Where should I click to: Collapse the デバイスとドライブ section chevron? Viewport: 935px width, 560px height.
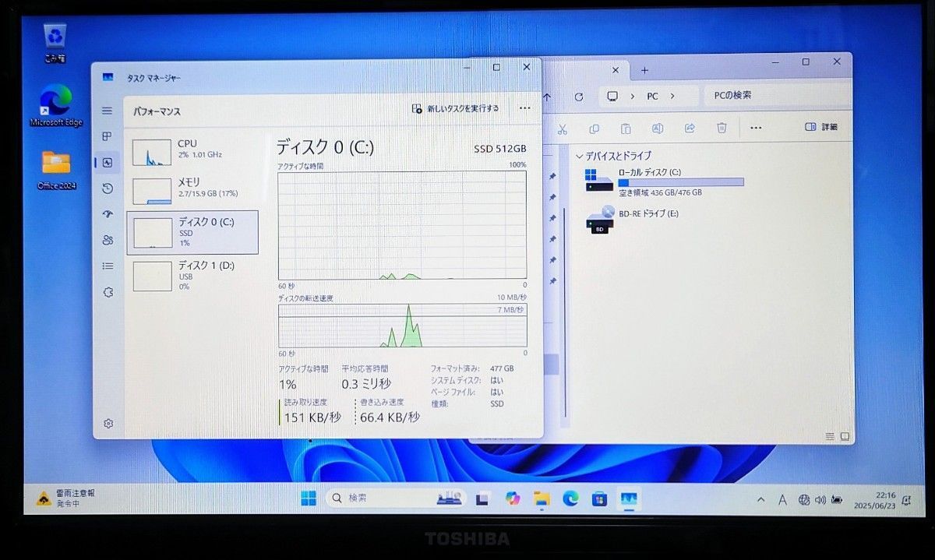(x=580, y=156)
